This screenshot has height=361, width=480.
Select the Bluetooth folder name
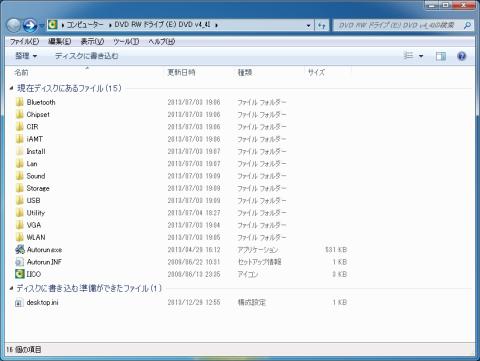pyautogui.click(x=41, y=102)
